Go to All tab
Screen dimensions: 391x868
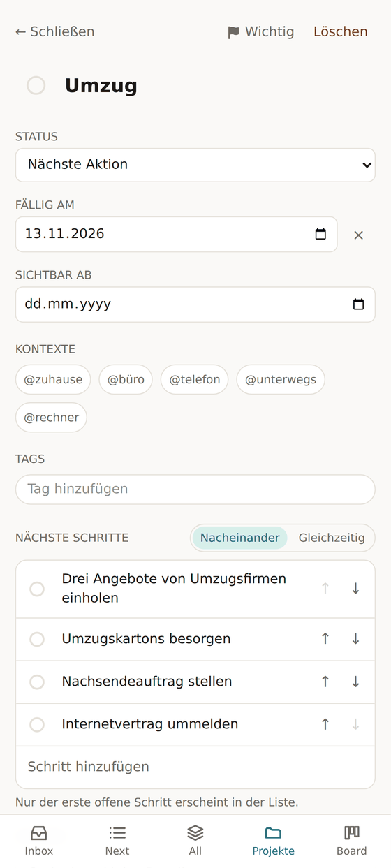195,841
